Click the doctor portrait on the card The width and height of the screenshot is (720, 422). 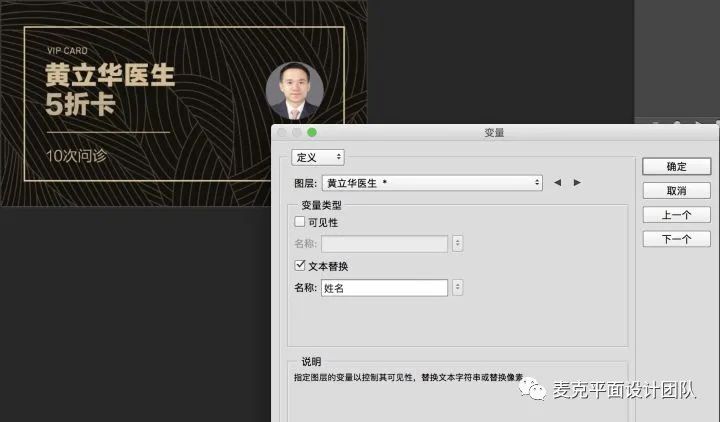295,91
